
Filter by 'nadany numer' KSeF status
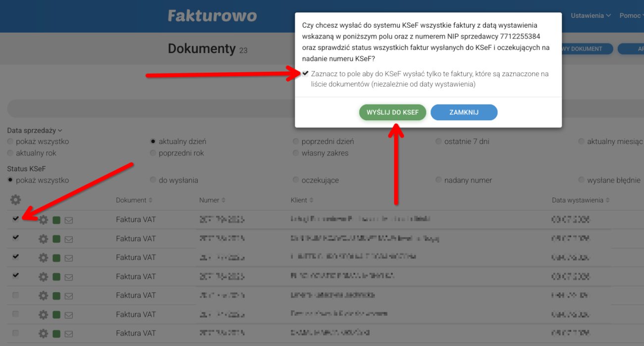pos(438,180)
